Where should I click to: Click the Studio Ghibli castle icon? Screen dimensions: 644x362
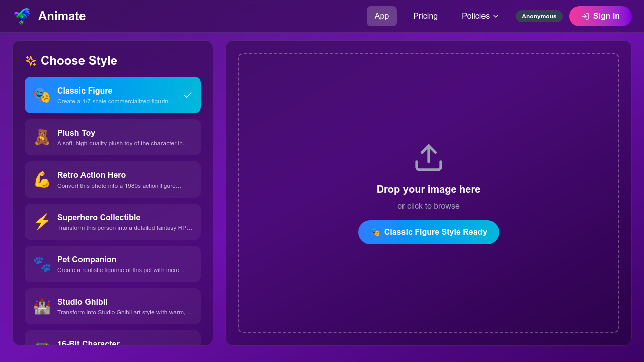point(42,306)
